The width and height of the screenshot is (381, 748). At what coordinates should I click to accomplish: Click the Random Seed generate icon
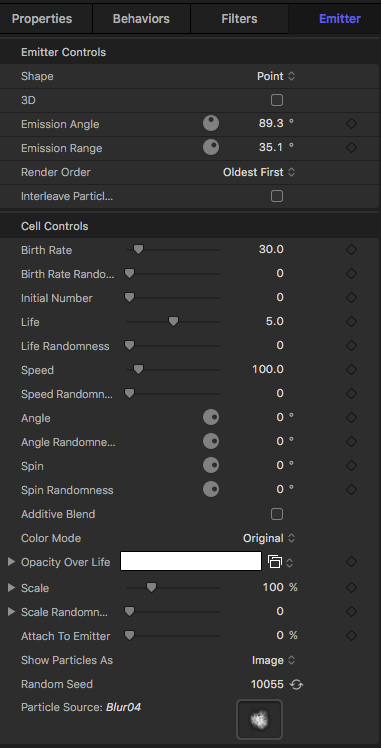296,685
